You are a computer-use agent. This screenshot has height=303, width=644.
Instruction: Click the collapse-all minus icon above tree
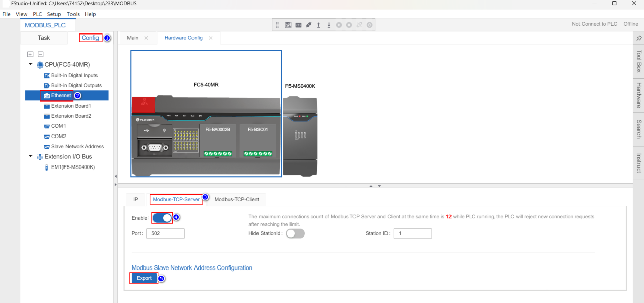[x=41, y=54]
